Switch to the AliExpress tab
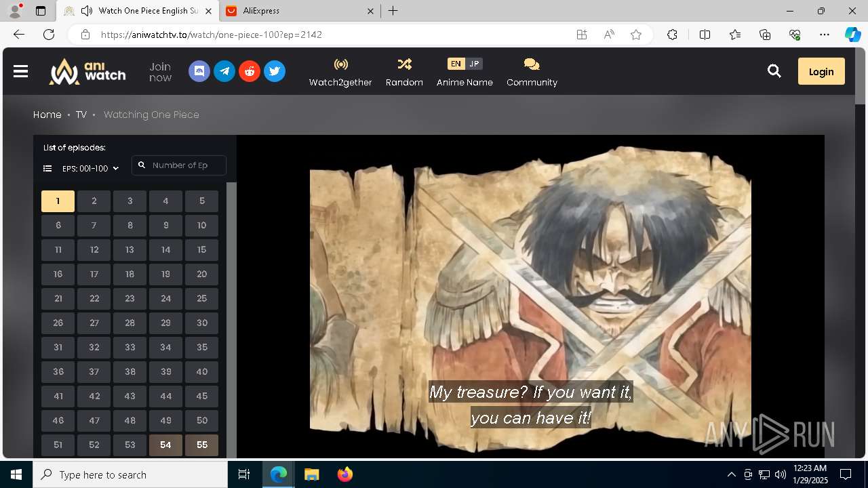 [300, 11]
